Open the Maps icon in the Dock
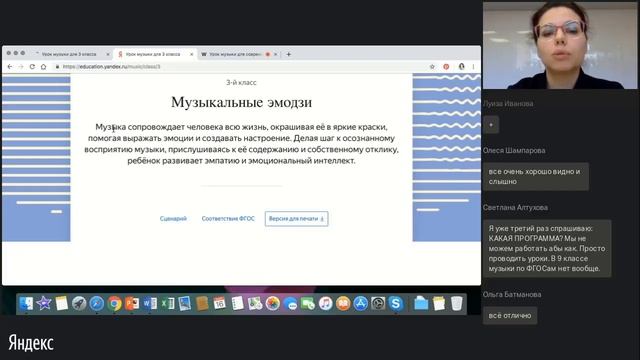The height and width of the screenshot is (360, 640). pos(255,304)
